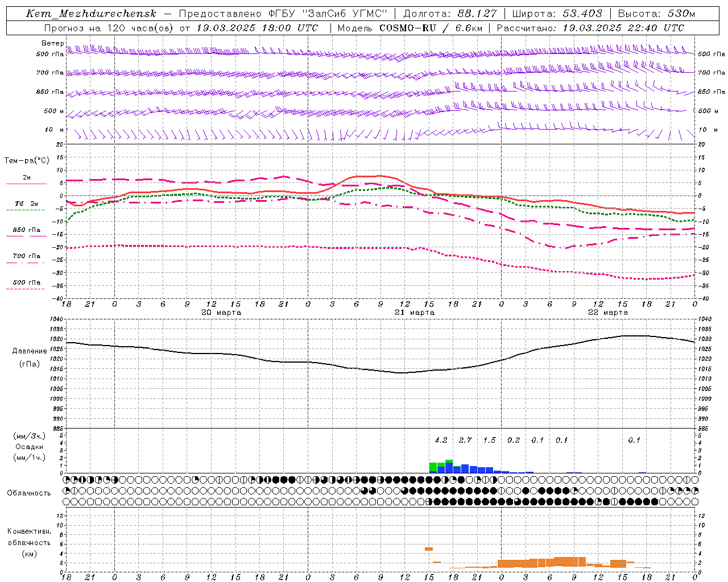Click the Долгота: 88.127 longitude value
Viewport: 728px width, 582px height.
(x=450, y=14)
